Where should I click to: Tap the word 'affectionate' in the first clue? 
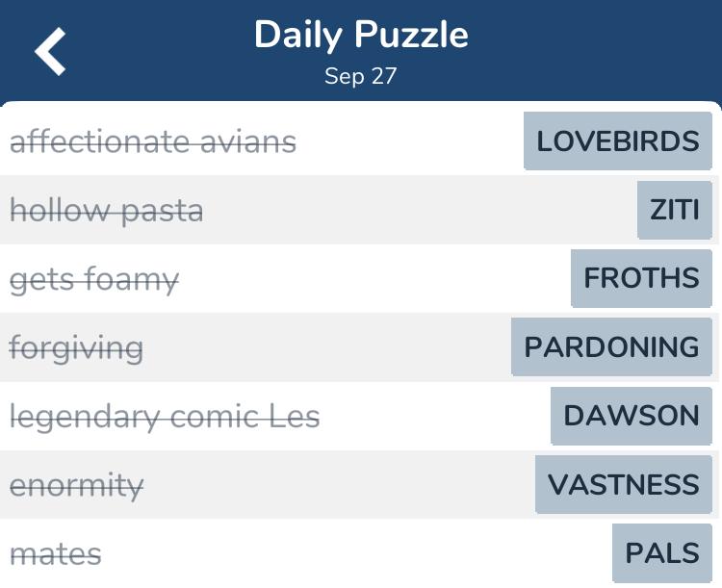click(99, 142)
